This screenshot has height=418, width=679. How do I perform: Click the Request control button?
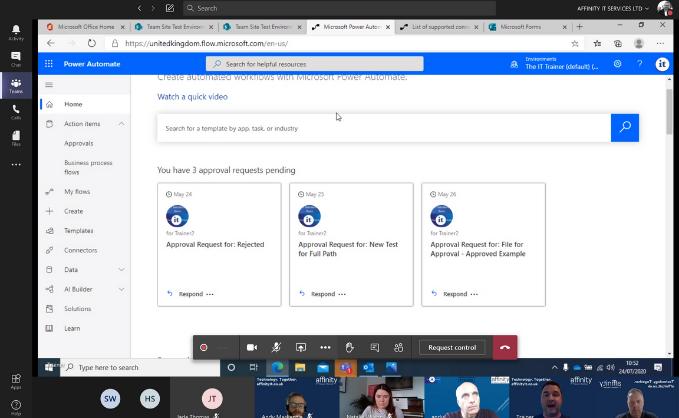[452, 347]
